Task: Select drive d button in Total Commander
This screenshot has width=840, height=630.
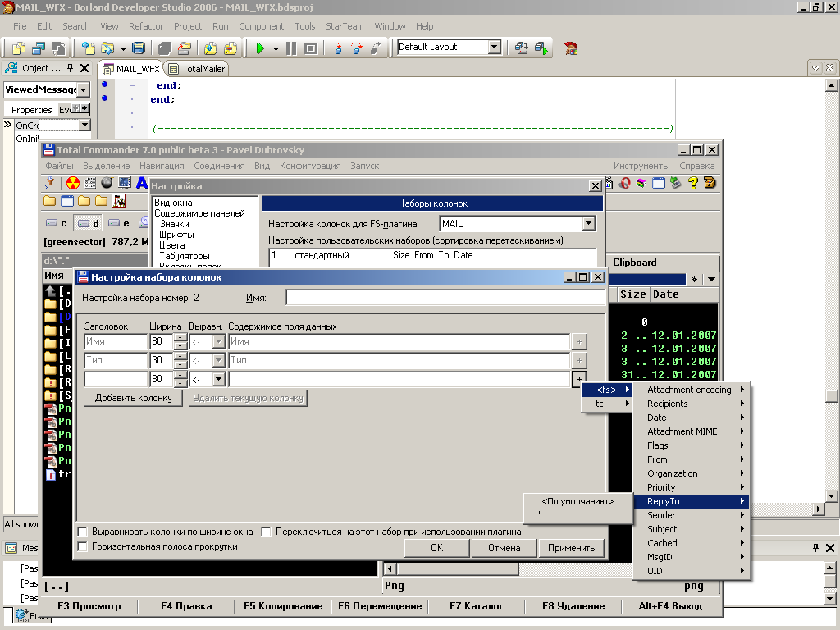Action: click(88, 223)
